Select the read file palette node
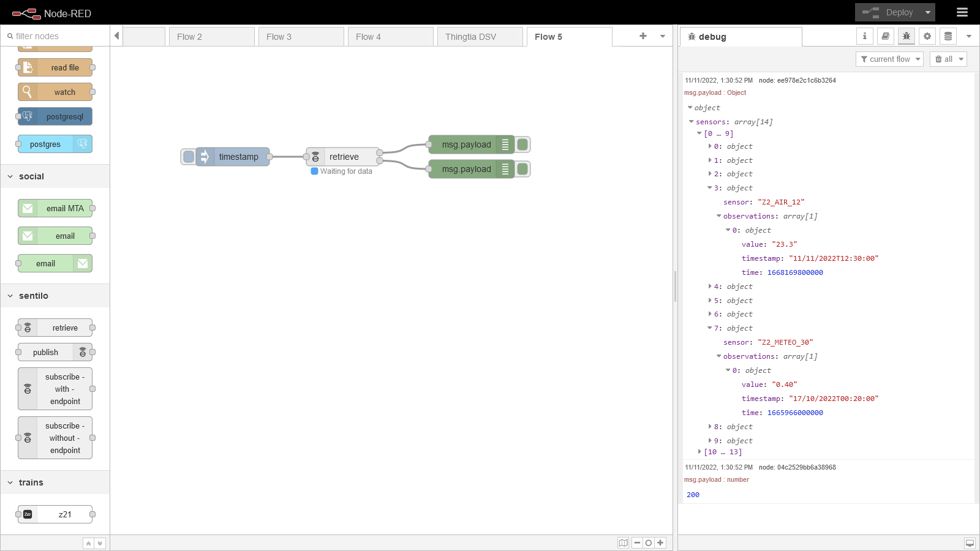 (55, 67)
